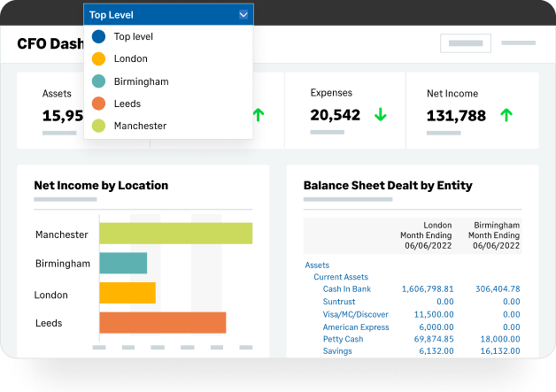The image size is (556, 392).
Task: Open the Petty Cash account link
Action: pyautogui.click(x=343, y=339)
